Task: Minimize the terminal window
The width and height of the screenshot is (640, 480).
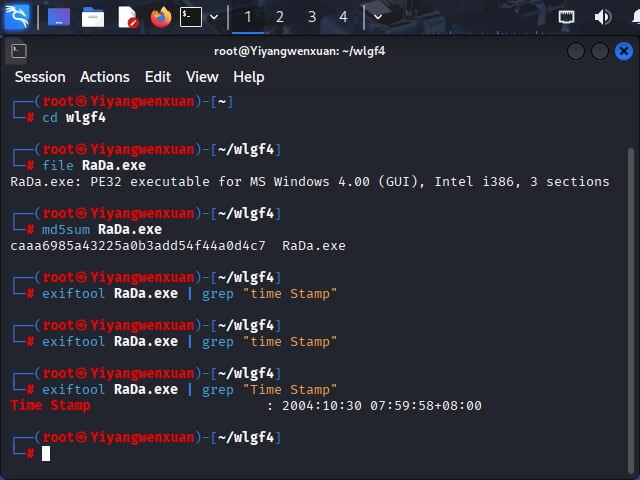Action: pyautogui.click(x=576, y=51)
